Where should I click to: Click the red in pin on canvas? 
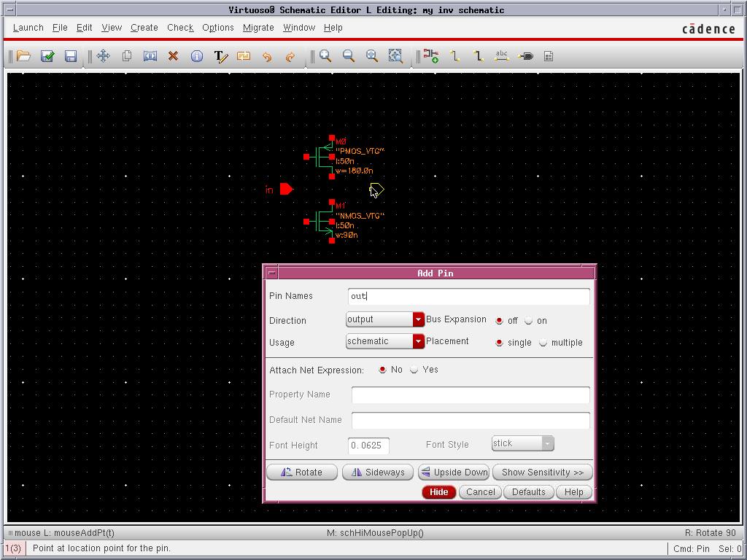[286, 189]
